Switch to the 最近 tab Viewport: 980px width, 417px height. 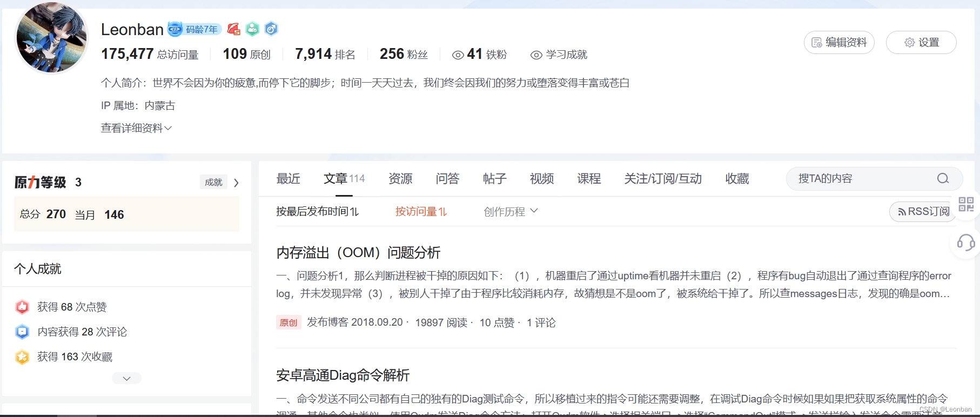point(288,179)
